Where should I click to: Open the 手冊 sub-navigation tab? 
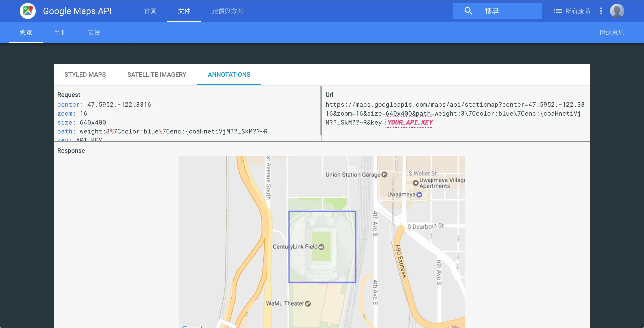[x=60, y=32]
